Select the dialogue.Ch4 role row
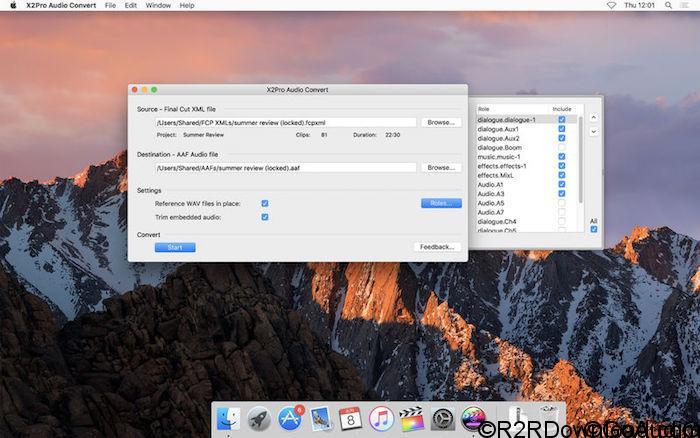 tap(526, 221)
